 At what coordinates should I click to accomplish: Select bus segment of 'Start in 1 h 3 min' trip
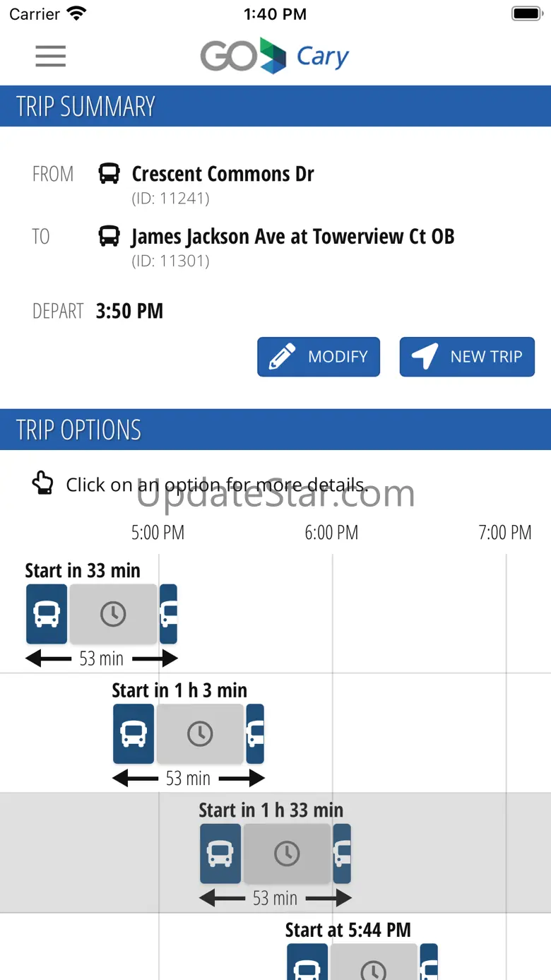[134, 734]
